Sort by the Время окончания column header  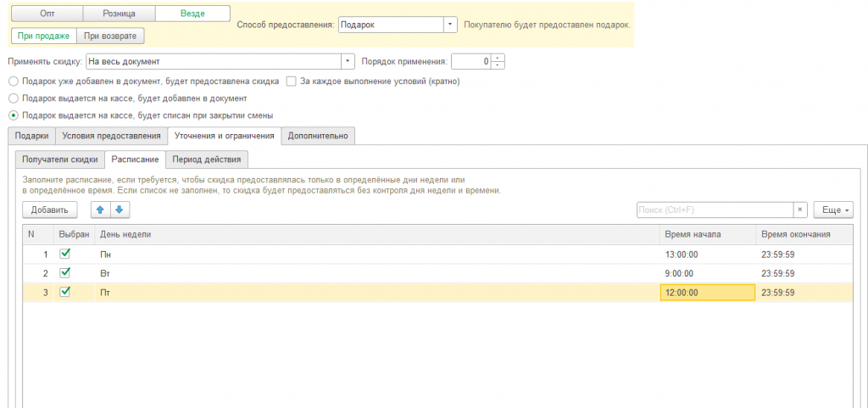click(804, 234)
